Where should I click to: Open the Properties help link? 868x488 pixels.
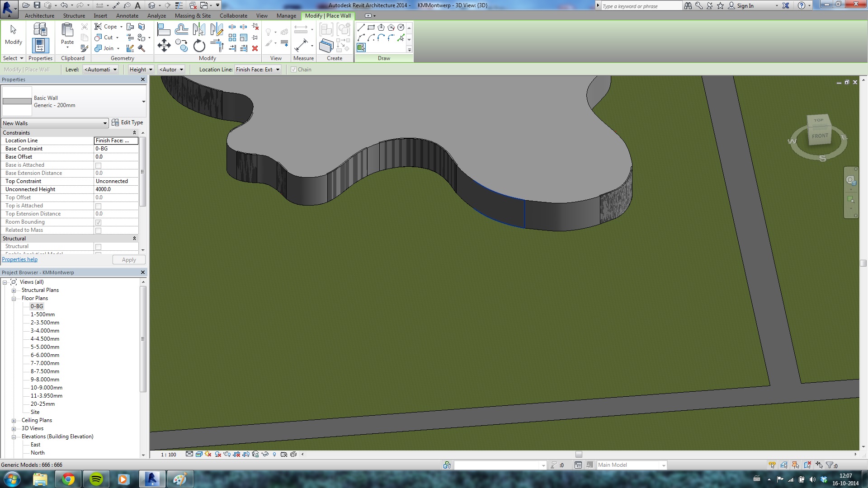click(x=20, y=259)
